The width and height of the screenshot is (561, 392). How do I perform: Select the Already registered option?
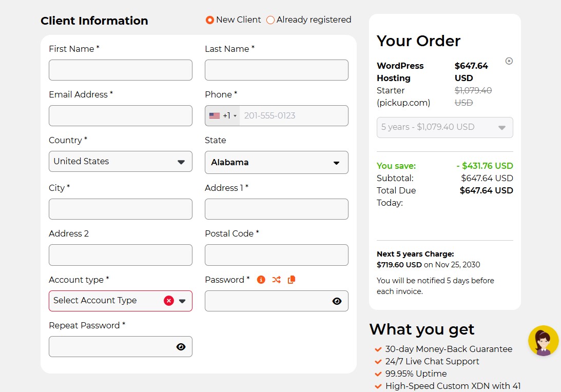click(270, 20)
